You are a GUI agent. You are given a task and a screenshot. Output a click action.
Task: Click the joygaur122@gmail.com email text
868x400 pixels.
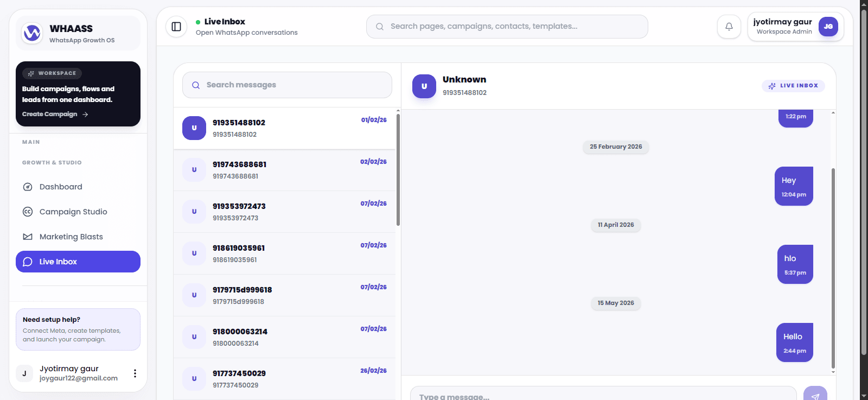pos(79,378)
